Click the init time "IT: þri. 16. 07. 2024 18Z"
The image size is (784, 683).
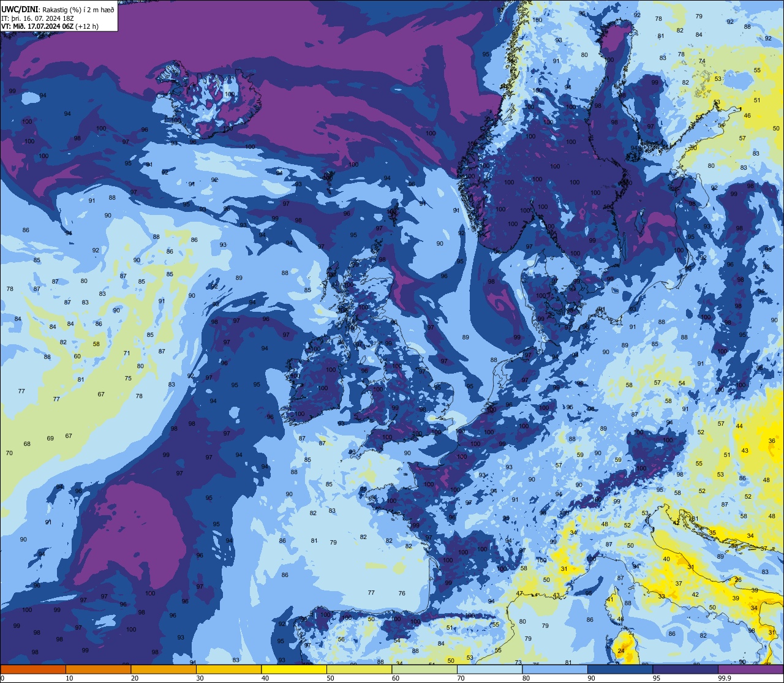tap(37, 18)
